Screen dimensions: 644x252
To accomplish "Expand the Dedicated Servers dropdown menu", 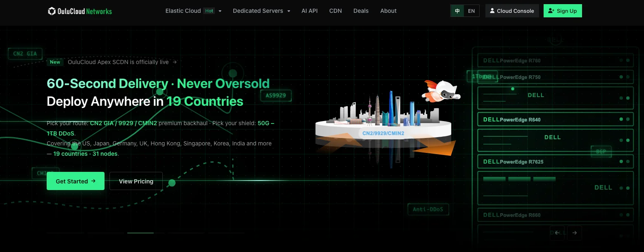I will pos(261,11).
